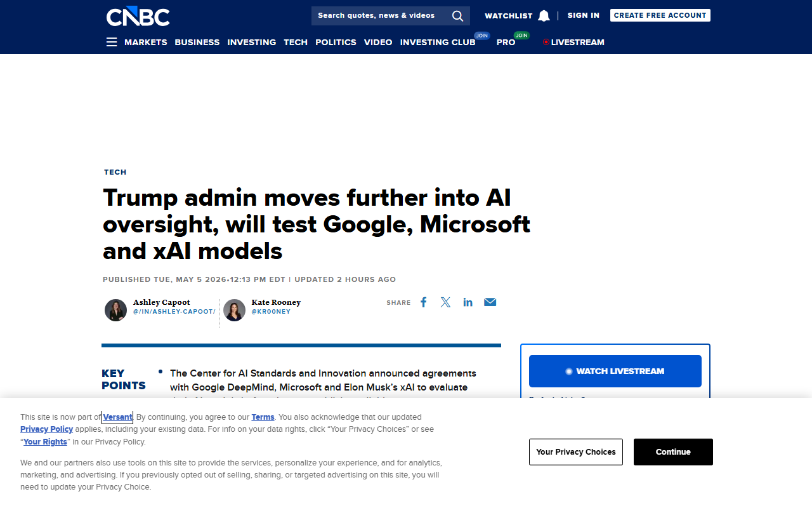This screenshot has width=812, height=508.
Task: Focus the search quotes input field
Action: click(x=381, y=16)
